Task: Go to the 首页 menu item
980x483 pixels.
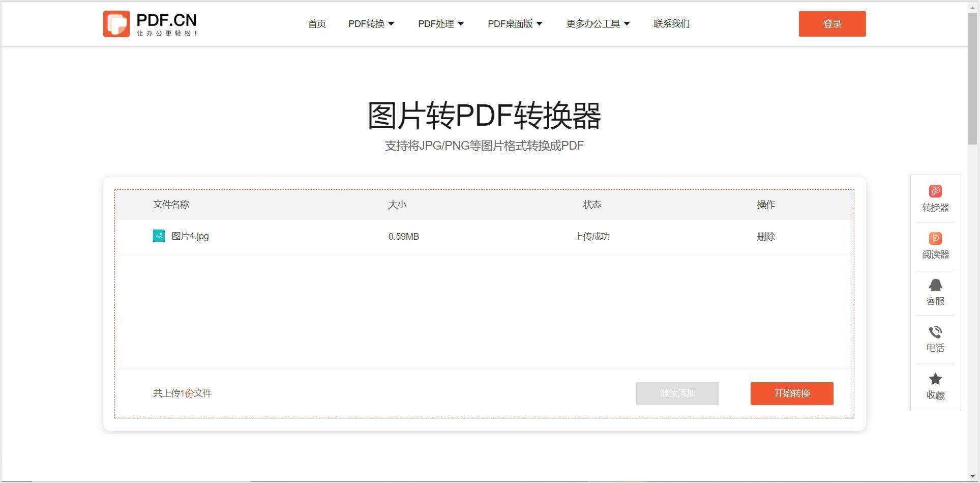Action: (x=316, y=23)
